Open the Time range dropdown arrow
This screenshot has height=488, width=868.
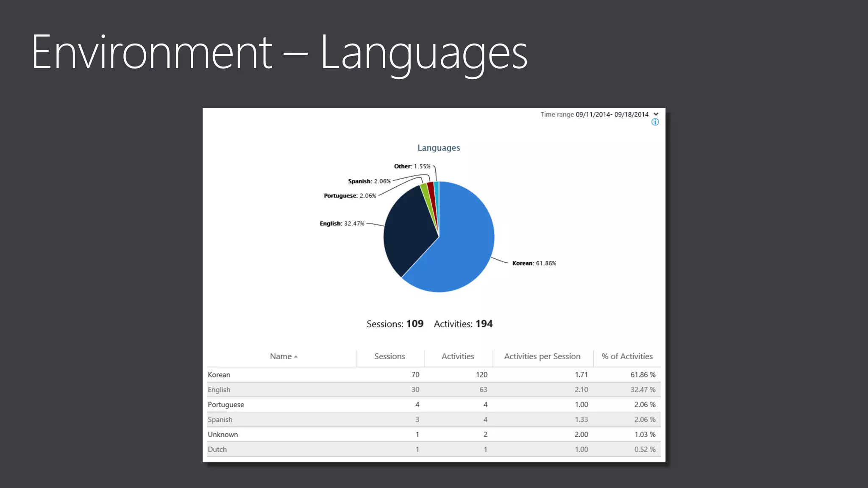(x=656, y=114)
